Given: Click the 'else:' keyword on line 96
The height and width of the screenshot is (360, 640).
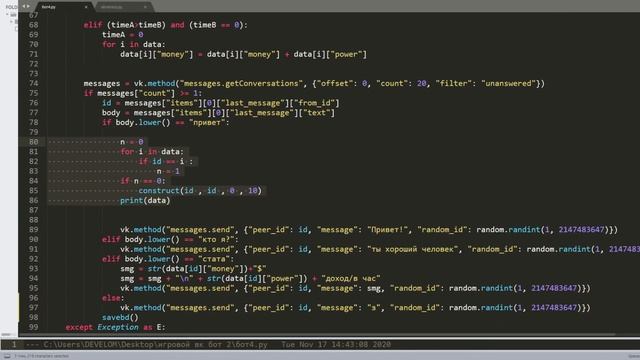Looking at the screenshot, I should 113,298.
